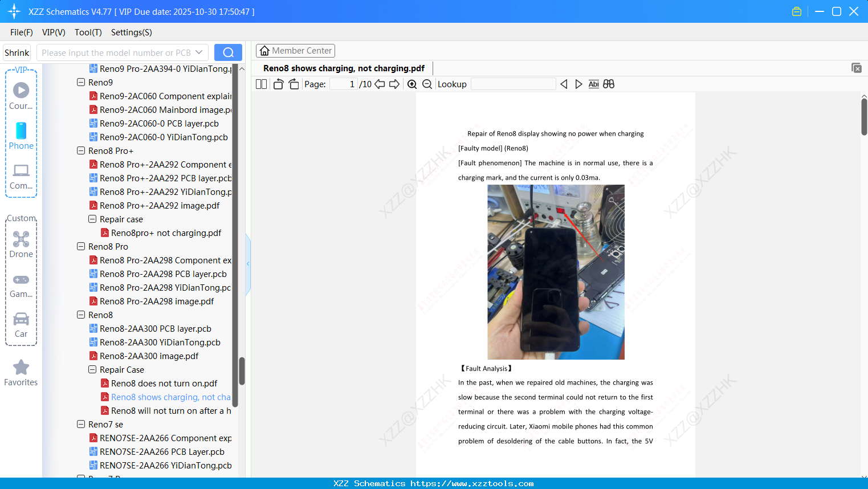Find next lookup match with the right triangle

click(578, 84)
